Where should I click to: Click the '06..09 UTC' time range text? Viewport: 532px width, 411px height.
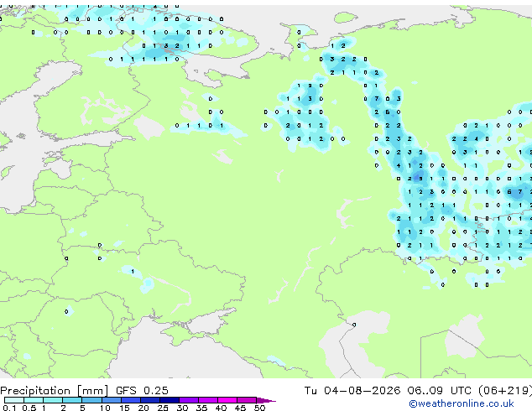[x=440, y=391]
